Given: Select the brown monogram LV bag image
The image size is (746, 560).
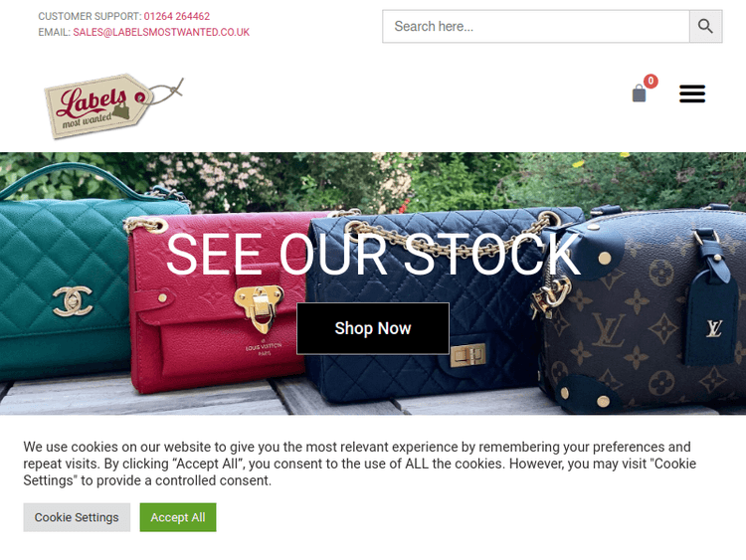Looking at the screenshot, I should [x=643, y=309].
